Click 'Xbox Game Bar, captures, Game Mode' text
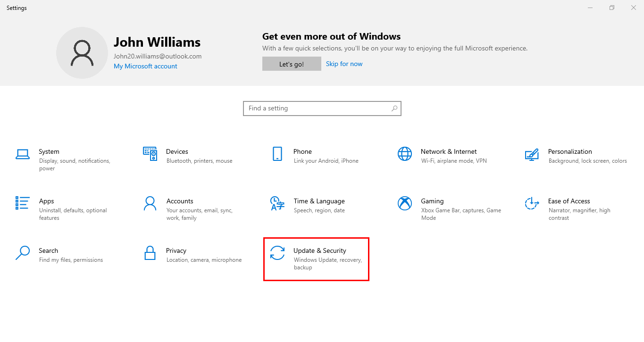 (461, 214)
